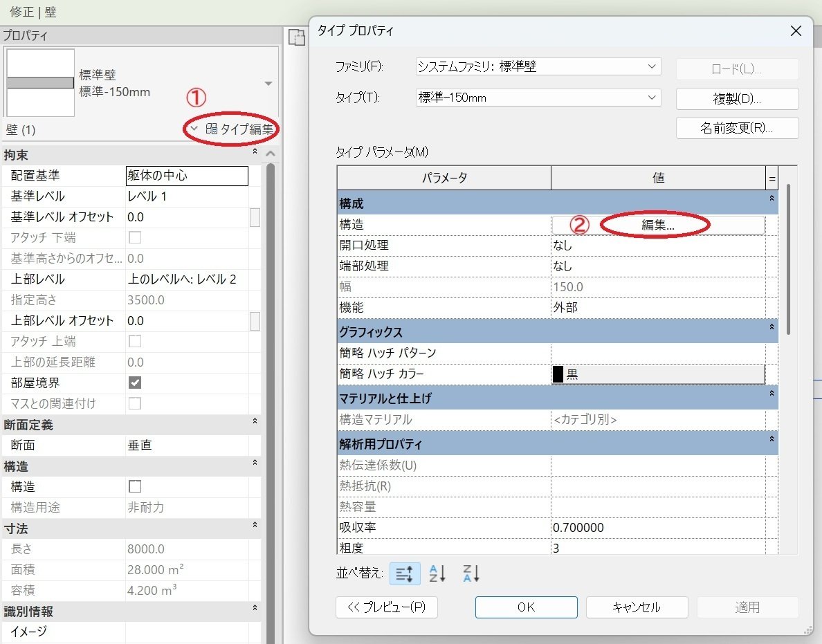Uncheck the 部屋境界 checkbox
Image resolution: width=822 pixels, height=644 pixels.
pyautogui.click(x=135, y=383)
